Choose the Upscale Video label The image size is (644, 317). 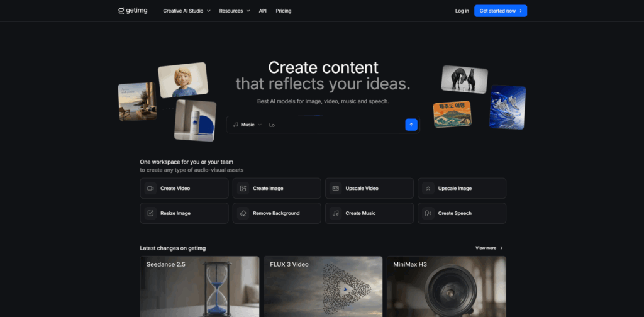(362, 189)
